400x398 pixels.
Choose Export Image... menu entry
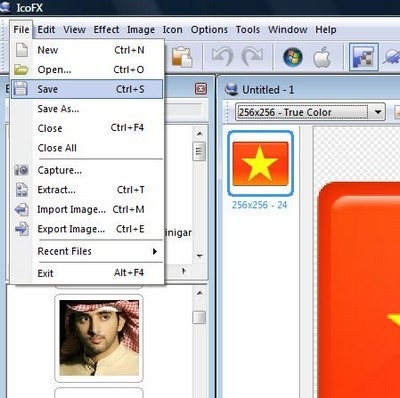pyautogui.click(x=87, y=229)
